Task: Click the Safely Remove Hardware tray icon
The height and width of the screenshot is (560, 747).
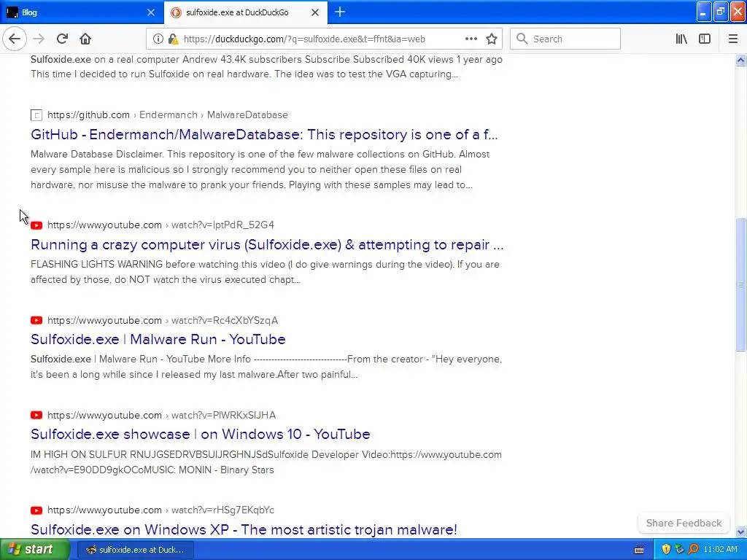Action: [679, 550]
